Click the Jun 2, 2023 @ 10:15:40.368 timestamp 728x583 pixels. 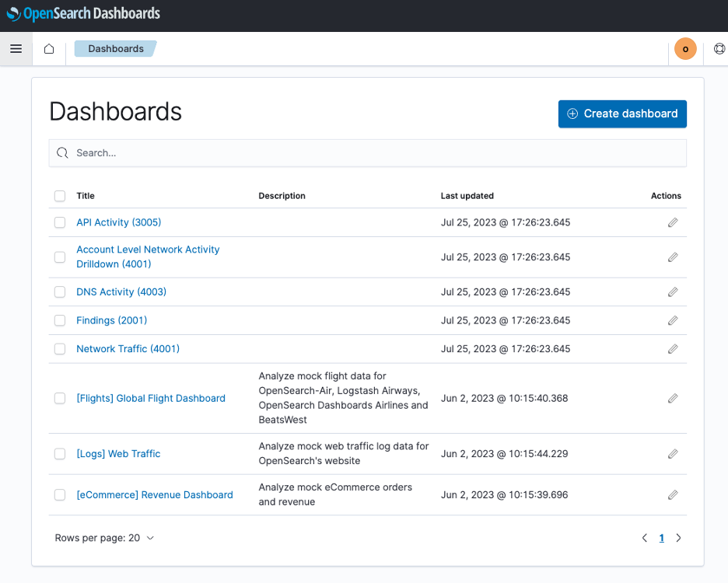pyautogui.click(x=504, y=398)
